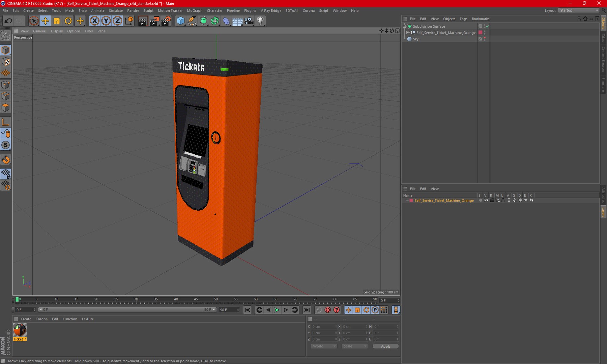Click the Undo arrow icon
Image resolution: width=607 pixels, height=364 pixels.
point(8,21)
